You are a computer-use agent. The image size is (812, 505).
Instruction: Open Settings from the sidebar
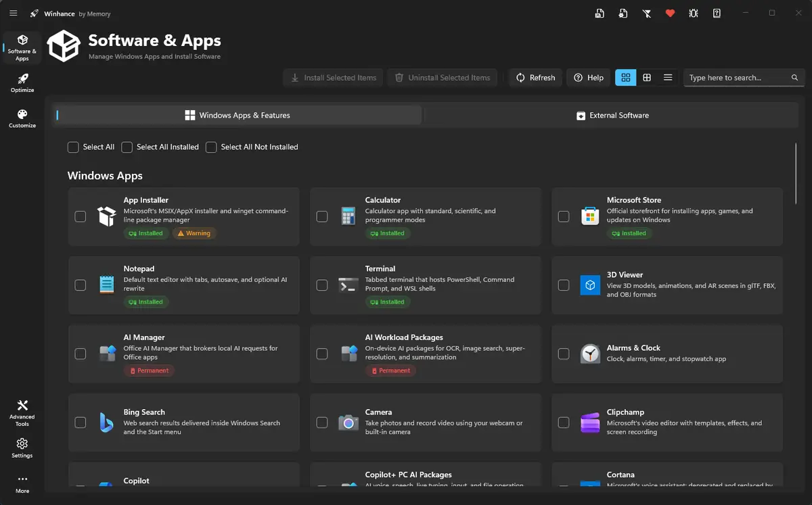coord(22,448)
